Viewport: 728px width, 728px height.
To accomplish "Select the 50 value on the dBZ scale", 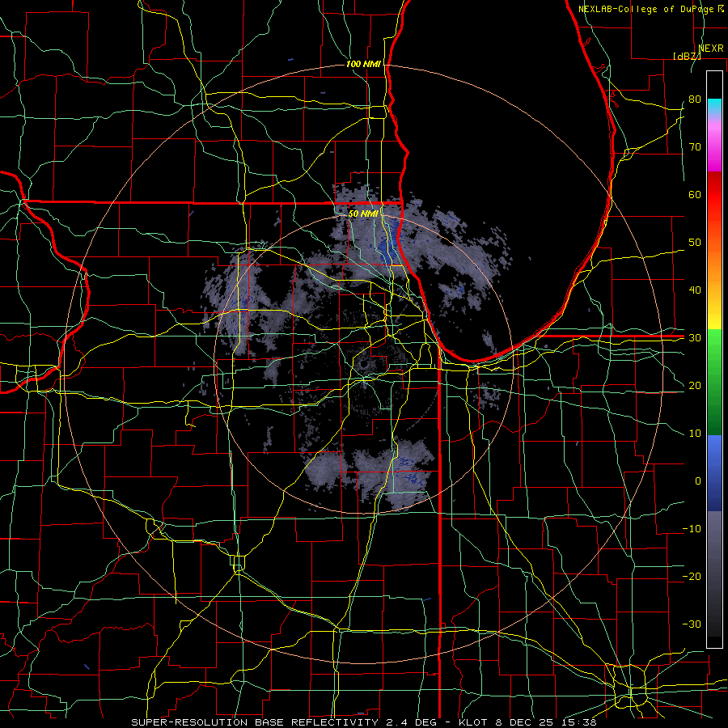I will (x=695, y=243).
